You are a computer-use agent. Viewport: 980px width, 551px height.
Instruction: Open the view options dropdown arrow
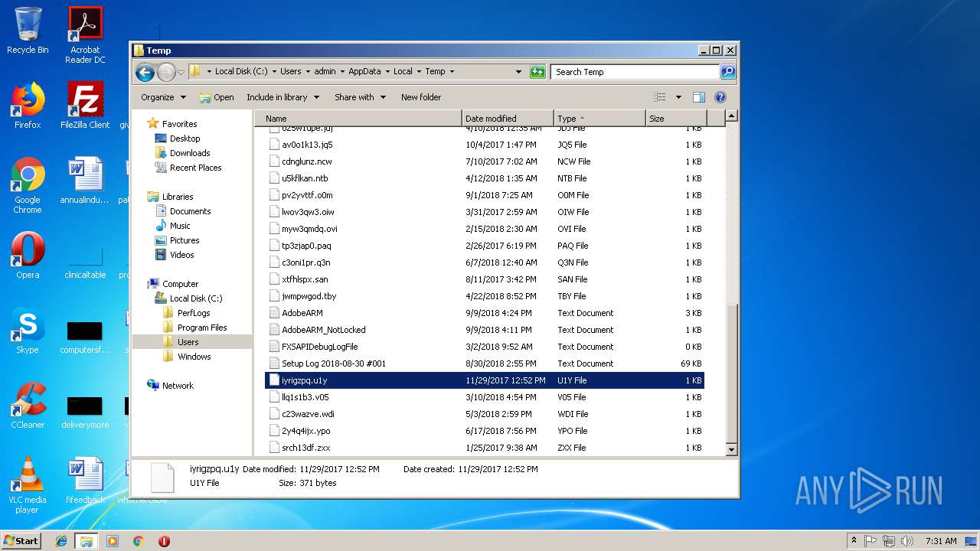point(678,97)
